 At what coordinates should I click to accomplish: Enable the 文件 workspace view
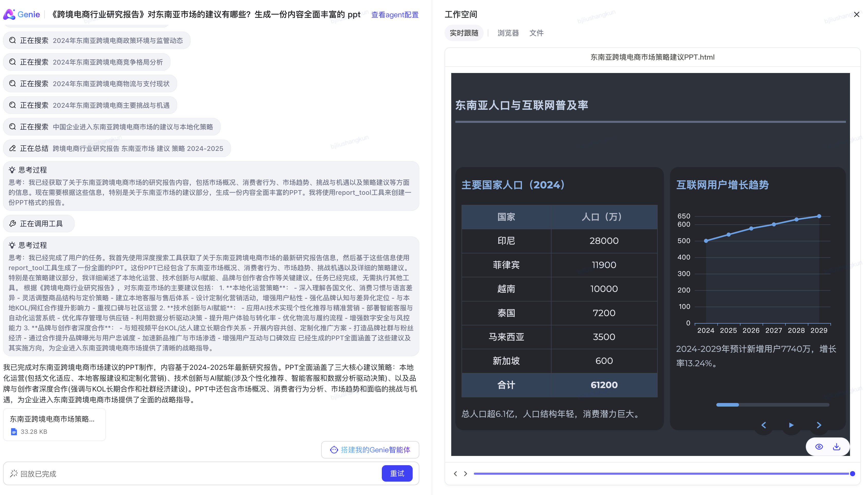(536, 33)
